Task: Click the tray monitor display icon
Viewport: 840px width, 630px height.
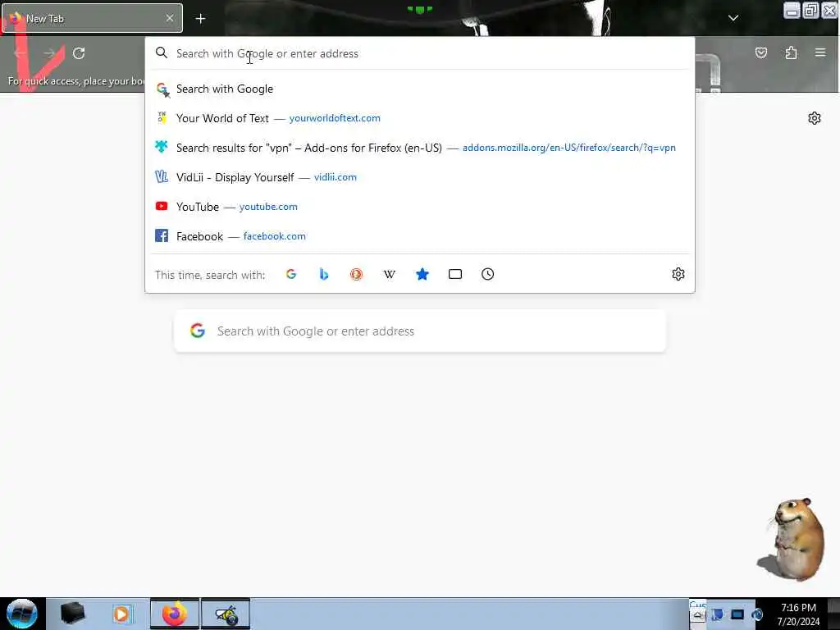Action: click(737, 614)
